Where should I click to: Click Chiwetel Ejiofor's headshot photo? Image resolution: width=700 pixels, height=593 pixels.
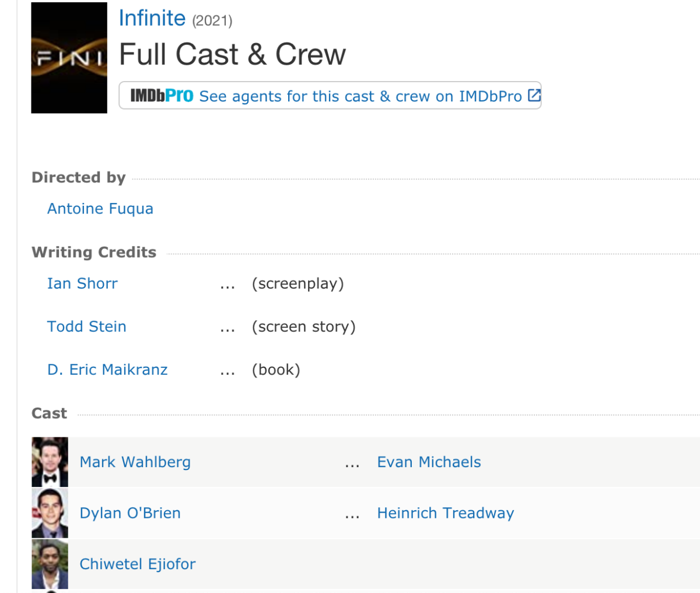click(x=50, y=564)
